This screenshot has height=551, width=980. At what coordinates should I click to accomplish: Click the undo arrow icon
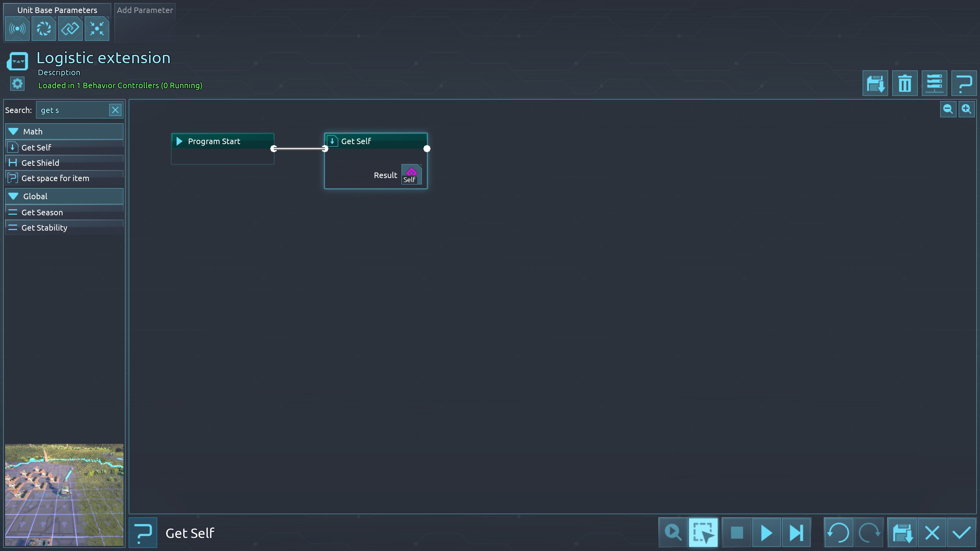click(x=838, y=532)
